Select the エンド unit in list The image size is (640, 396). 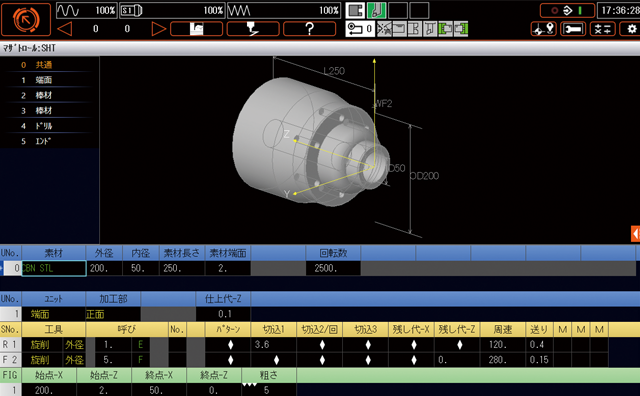point(43,141)
